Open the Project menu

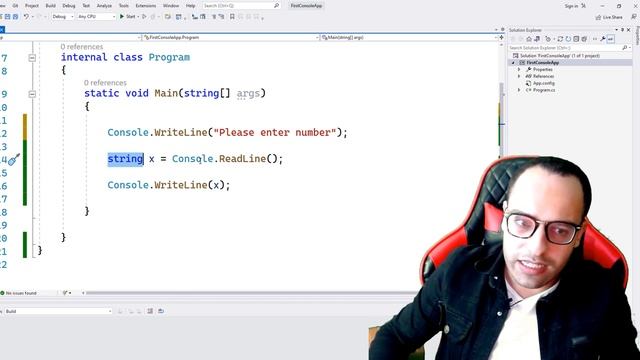point(32,6)
